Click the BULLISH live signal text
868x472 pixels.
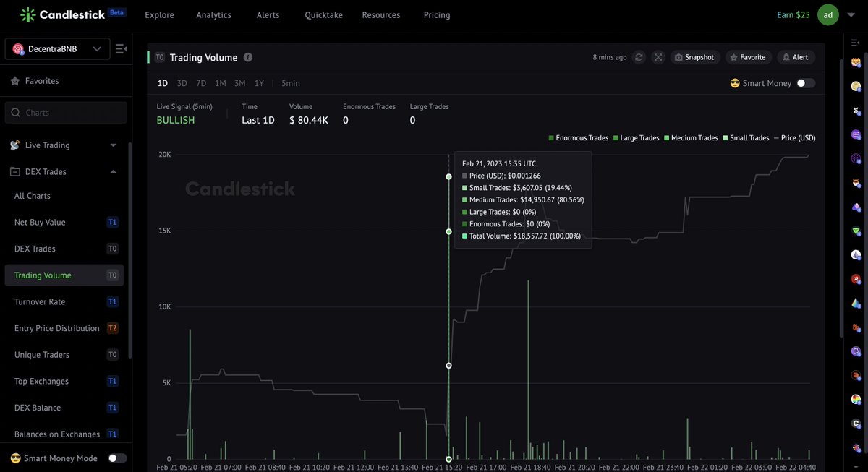click(x=176, y=120)
